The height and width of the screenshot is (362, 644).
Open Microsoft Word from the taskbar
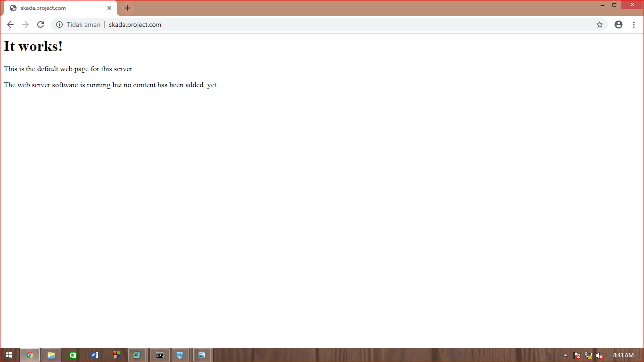point(95,355)
